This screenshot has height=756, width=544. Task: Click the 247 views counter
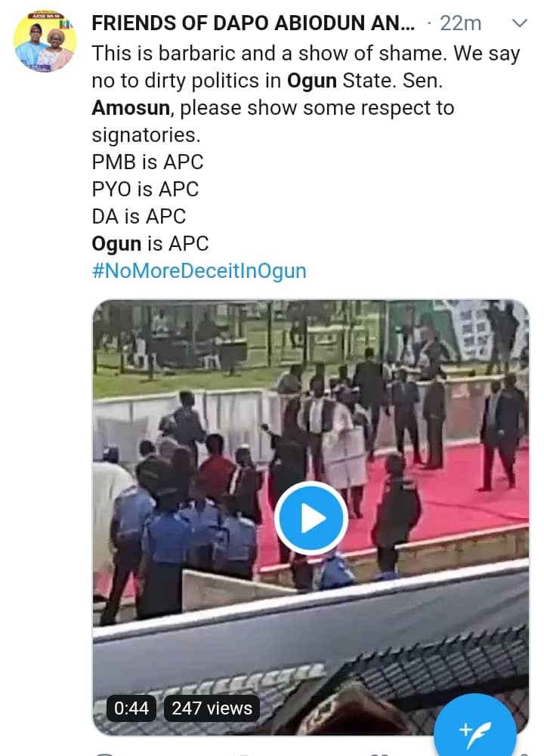(x=212, y=708)
